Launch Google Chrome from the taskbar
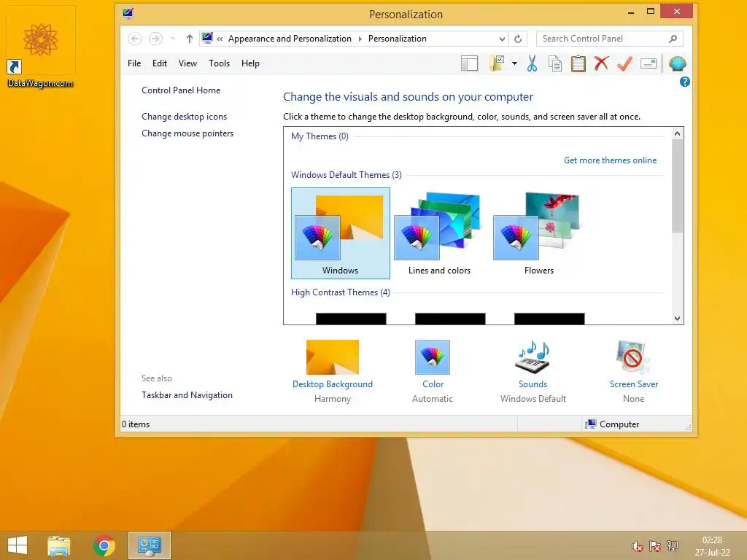 click(104, 545)
